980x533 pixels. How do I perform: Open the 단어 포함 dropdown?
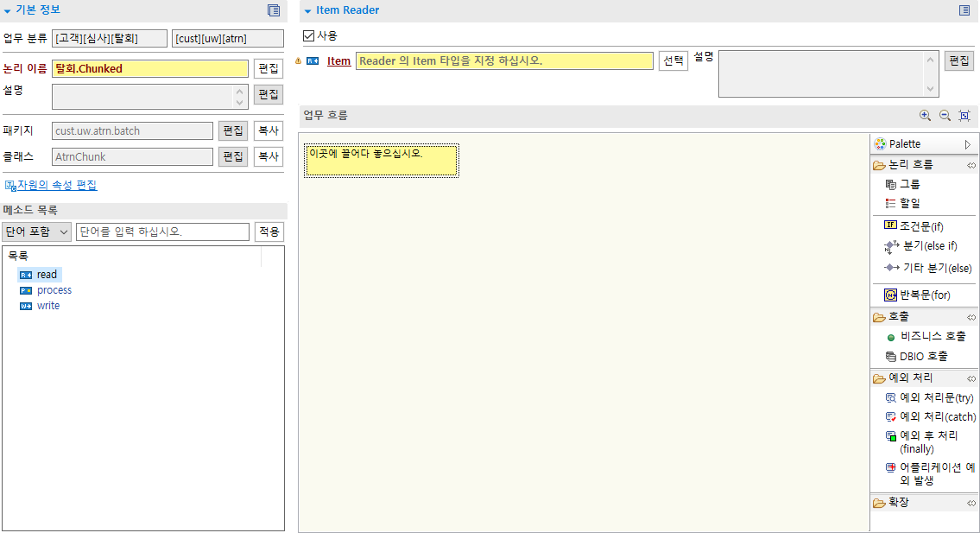click(36, 232)
